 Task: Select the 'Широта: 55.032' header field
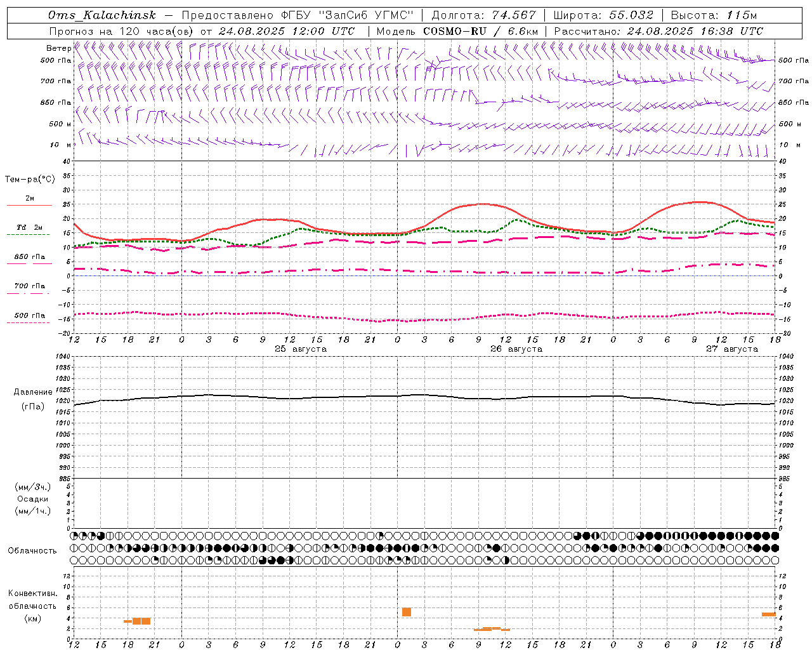tap(603, 15)
